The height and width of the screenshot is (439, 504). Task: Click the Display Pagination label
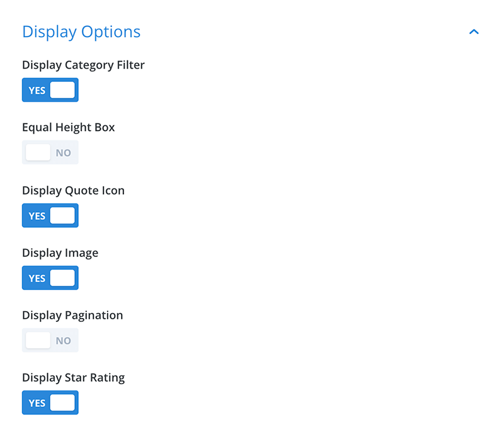[72, 315]
